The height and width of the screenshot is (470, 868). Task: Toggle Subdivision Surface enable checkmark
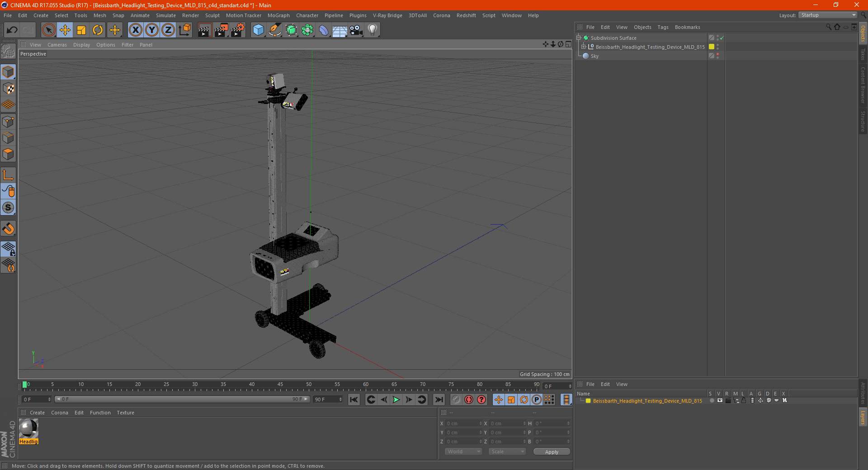coord(722,38)
